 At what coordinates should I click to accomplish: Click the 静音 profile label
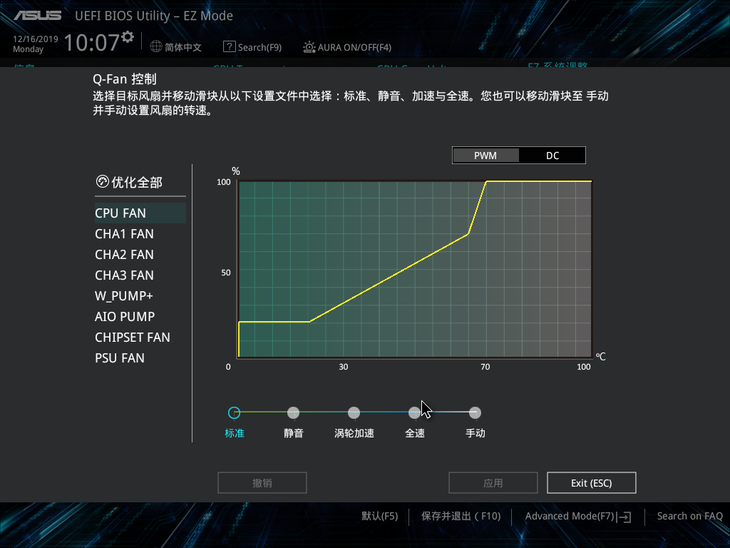[293, 433]
